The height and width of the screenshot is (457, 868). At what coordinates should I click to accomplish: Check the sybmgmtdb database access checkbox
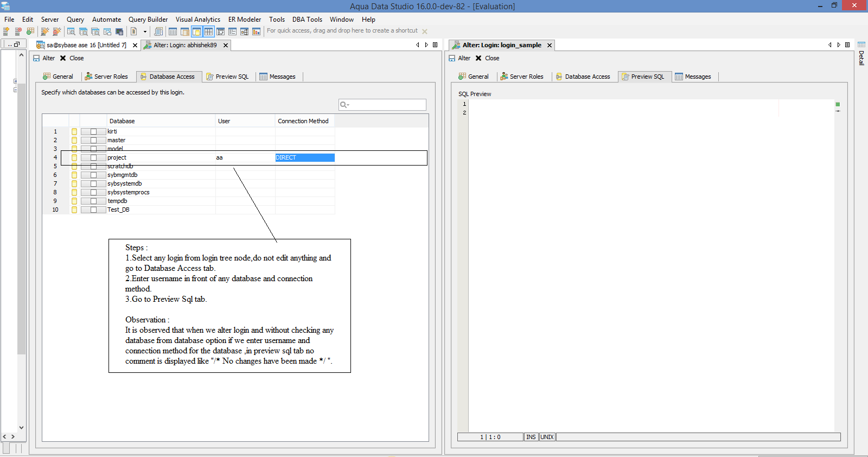coord(93,175)
